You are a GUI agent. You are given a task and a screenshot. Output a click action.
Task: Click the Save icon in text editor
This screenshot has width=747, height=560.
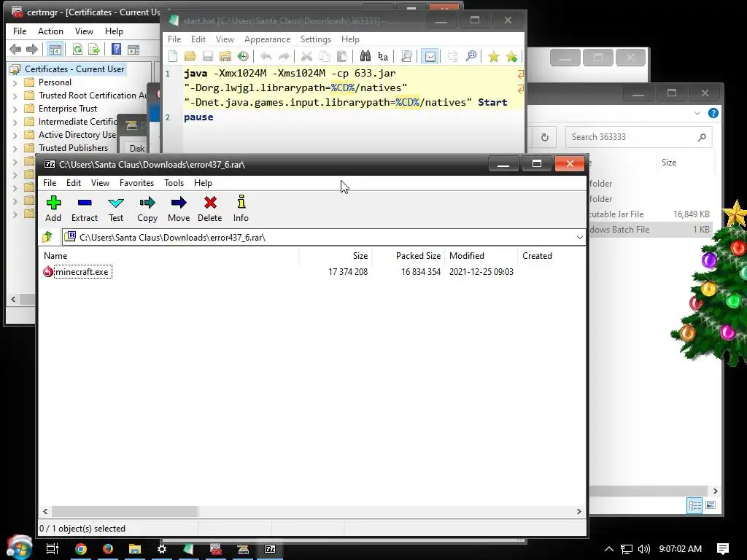click(x=208, y=57)
